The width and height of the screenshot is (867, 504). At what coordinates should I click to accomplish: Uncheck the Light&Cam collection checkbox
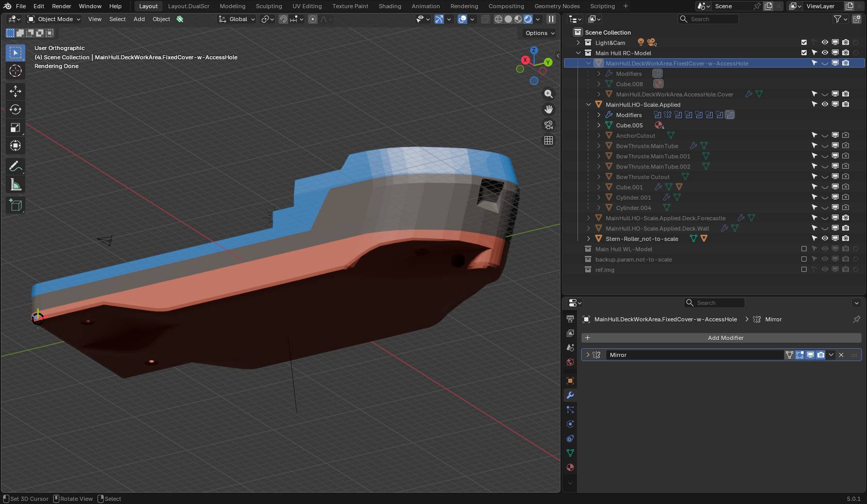[x=804, y=42]
